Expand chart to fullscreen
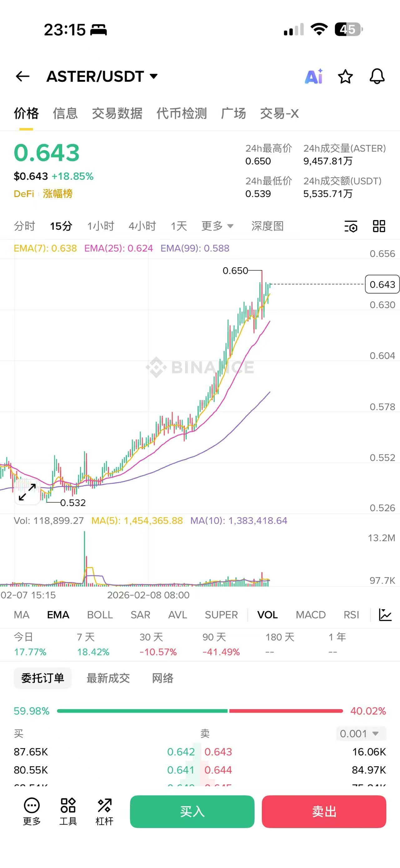This screenshot has width=400, height=868. (x=27, y=492)
